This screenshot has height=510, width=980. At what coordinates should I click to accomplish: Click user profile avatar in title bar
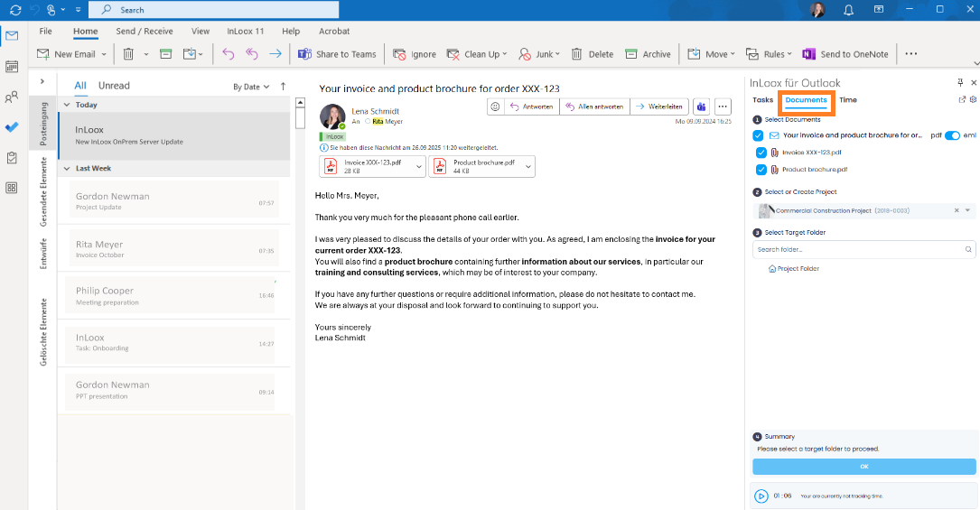coord(817,9)
